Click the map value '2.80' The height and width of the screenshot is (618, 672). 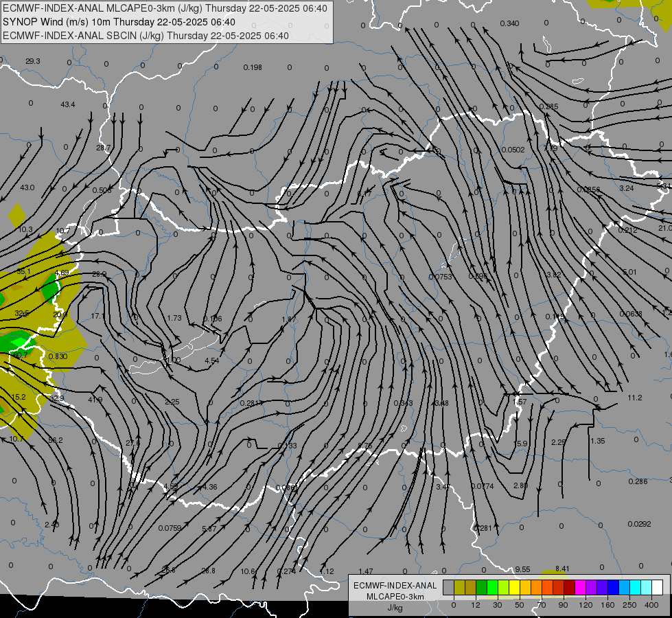(x=521, y=485)
